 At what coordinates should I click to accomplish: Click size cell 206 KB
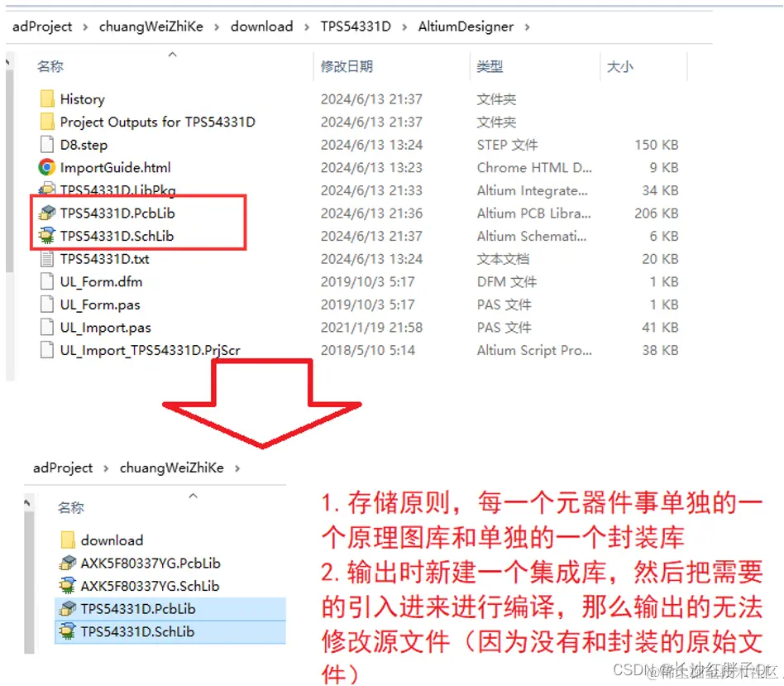tap(656, 213)
